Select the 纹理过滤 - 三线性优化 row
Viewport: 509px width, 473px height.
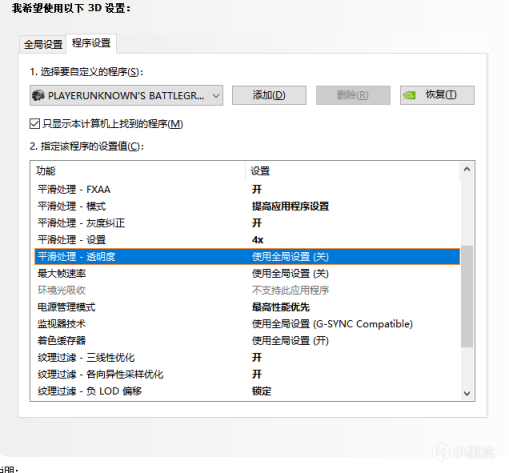coord(247,358)
